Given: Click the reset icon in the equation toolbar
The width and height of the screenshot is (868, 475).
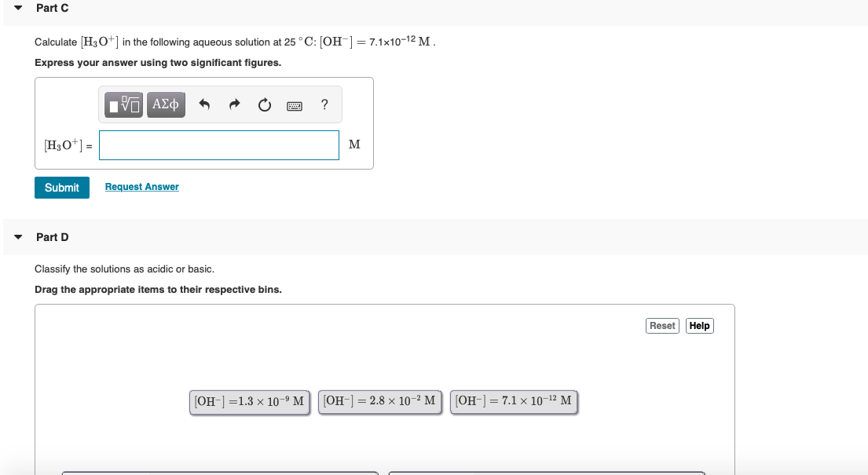Looking at the screenshot, I should pyautogui.click(x=264, y=104).
